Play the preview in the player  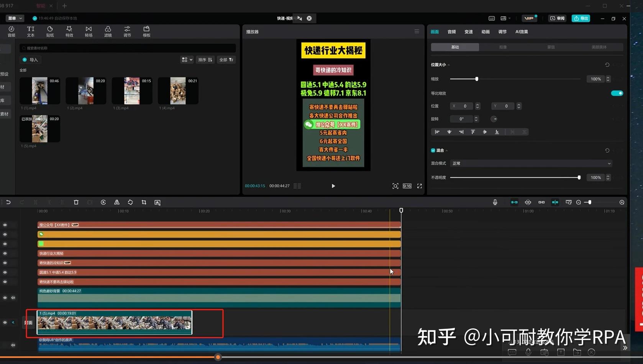[x=333, y=186]
